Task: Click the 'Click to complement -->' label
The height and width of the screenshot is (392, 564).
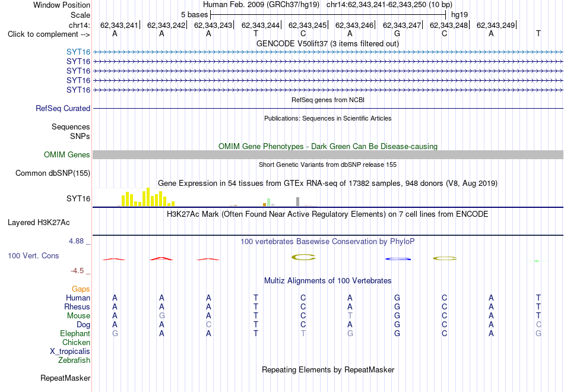Action: click(49, 34)
